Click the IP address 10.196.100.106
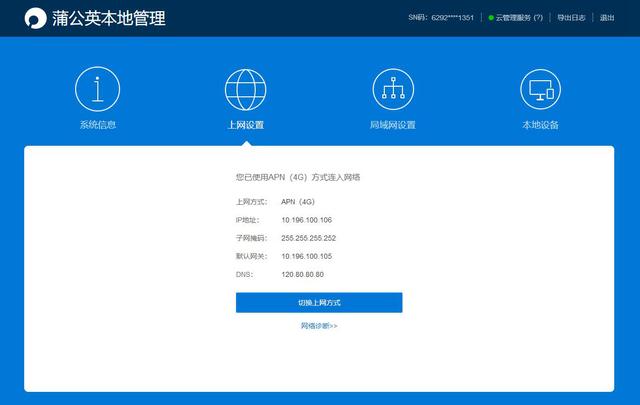 coord(307,220)
